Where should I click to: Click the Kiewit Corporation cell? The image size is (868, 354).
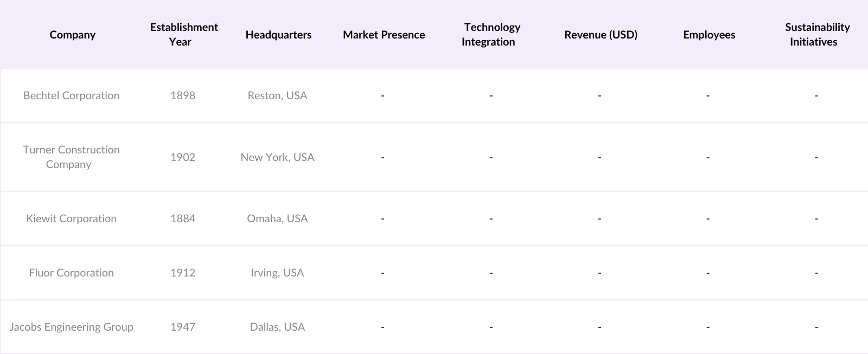pyautogui.click(x=71, y=218)
